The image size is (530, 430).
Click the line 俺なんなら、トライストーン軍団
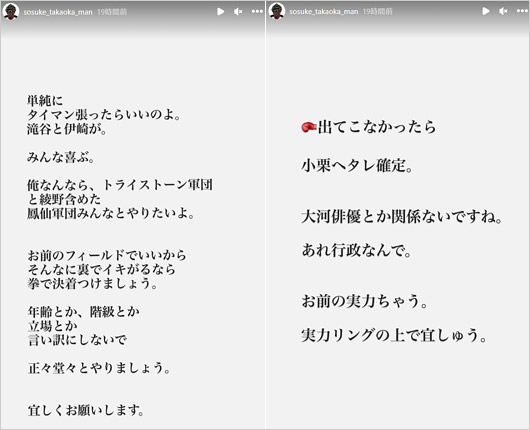click(120, 185)
